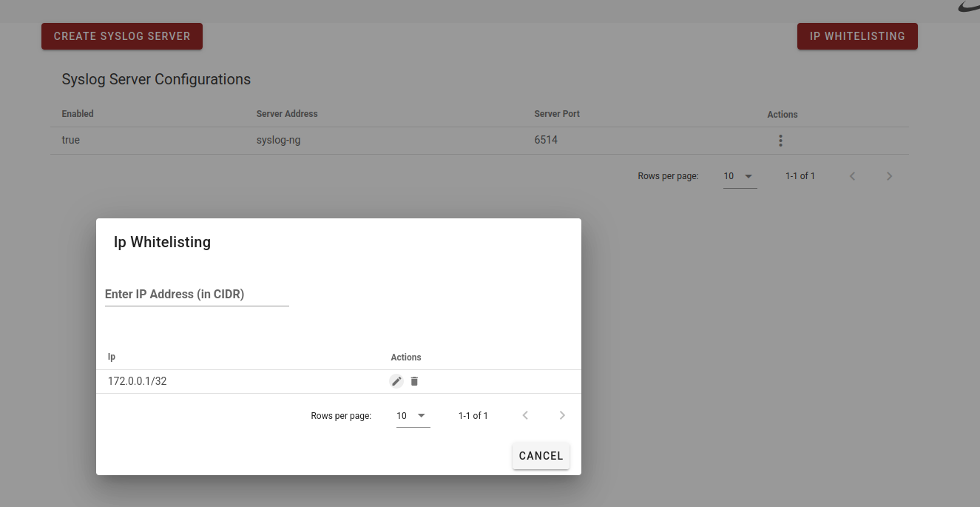Image resolution: width=980 pixels, height=507 pixels.
Task: Click the Create Syslog Server button
Action: (122, 36)
